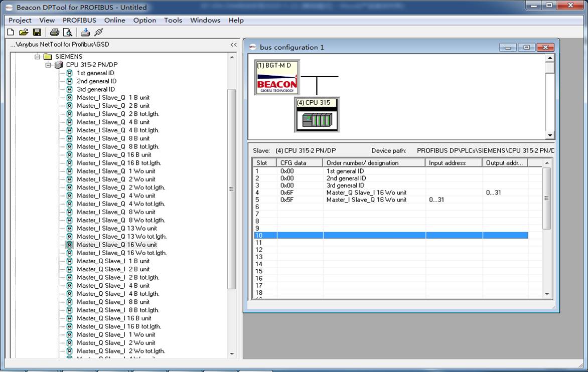
Task: Open the Option menu
Action: point(144,20)
